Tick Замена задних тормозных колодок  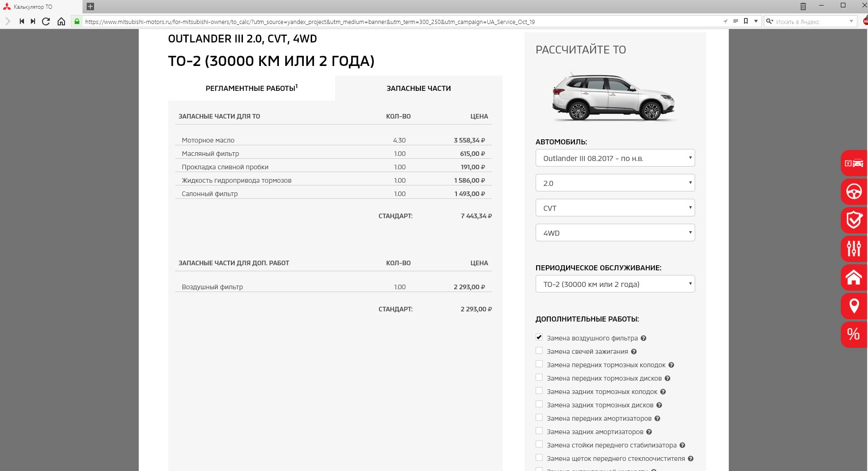(539, 391)
